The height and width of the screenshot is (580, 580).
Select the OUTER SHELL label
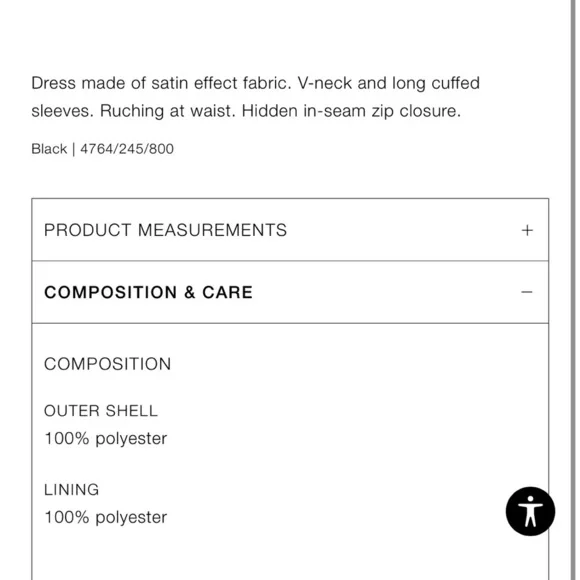pos(101,411)
